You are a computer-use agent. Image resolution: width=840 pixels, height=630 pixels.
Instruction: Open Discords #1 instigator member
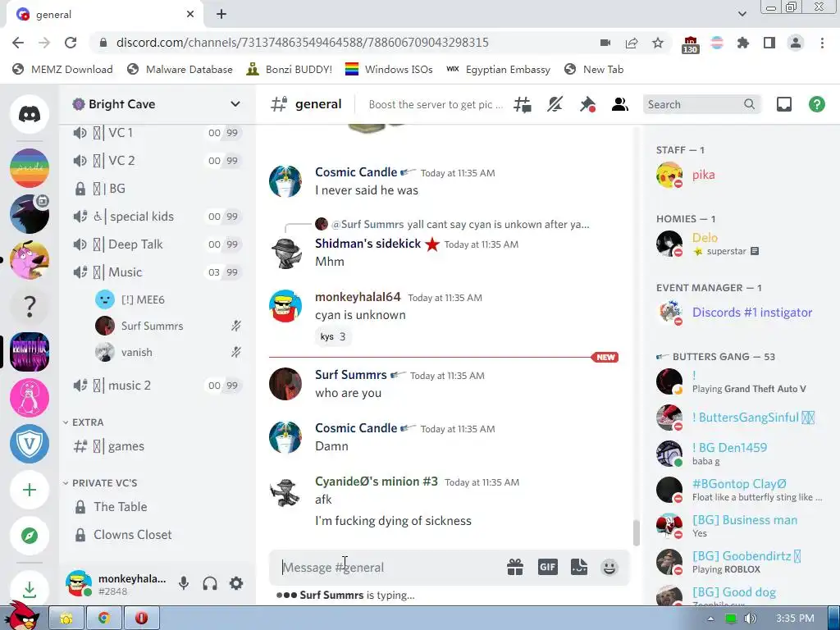pyautogui.click(x=741, y=313)
